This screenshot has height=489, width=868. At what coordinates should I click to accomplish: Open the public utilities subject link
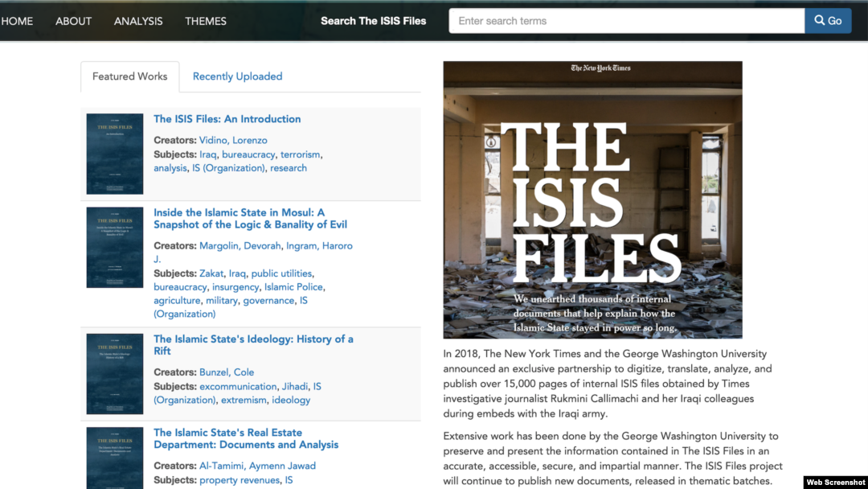(x=281, y=273)
